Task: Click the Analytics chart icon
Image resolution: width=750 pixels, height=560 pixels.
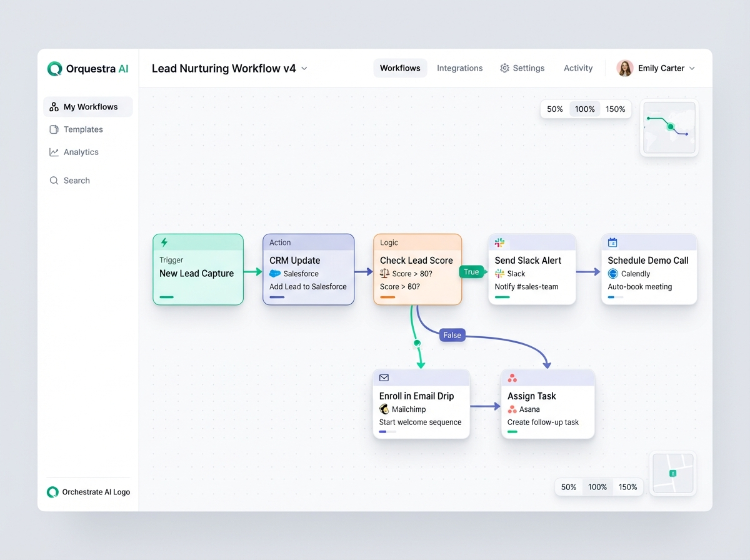Action: (x=54, y=152)
